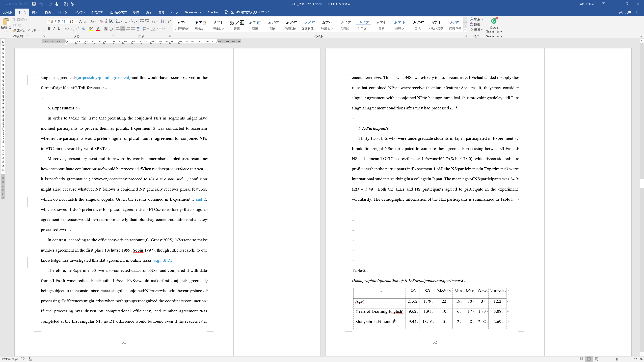Click the sort A-Z icon
The width and height of the screenshot is (644, 362).
pos(162,21)
